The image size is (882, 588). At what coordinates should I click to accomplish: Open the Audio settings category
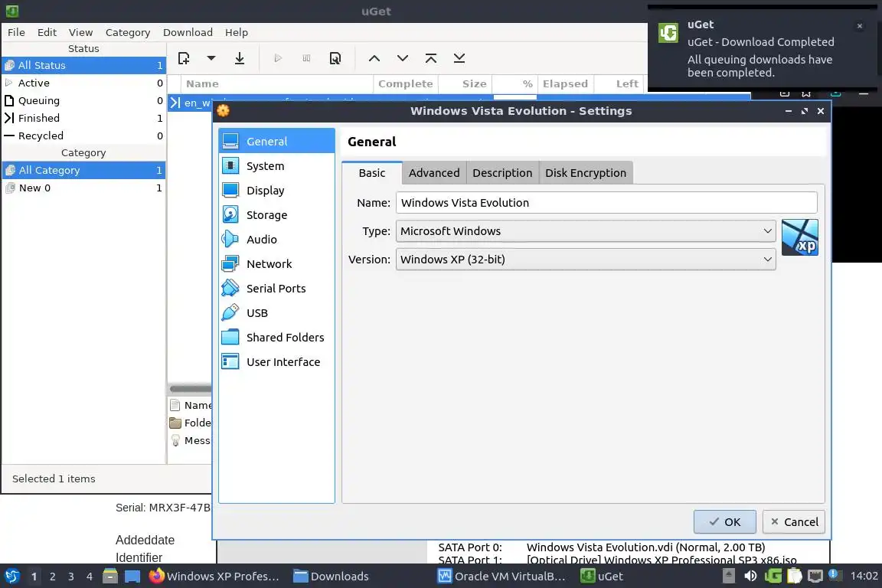click(276, 239)
